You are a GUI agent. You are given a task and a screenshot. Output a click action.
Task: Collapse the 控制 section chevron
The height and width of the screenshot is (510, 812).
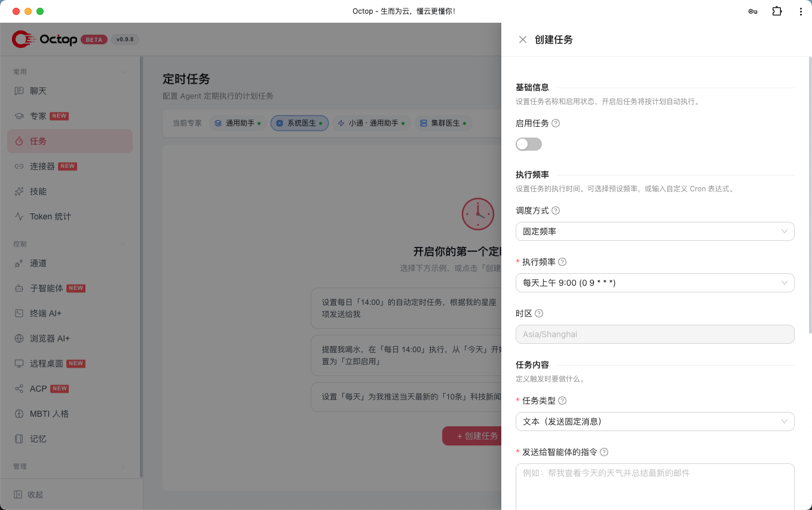[124, 244]
